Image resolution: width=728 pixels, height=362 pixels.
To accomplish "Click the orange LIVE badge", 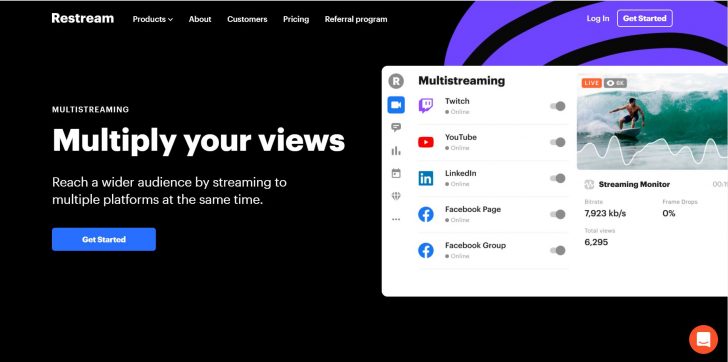I will pyautogui.click(x=592, y=83).
